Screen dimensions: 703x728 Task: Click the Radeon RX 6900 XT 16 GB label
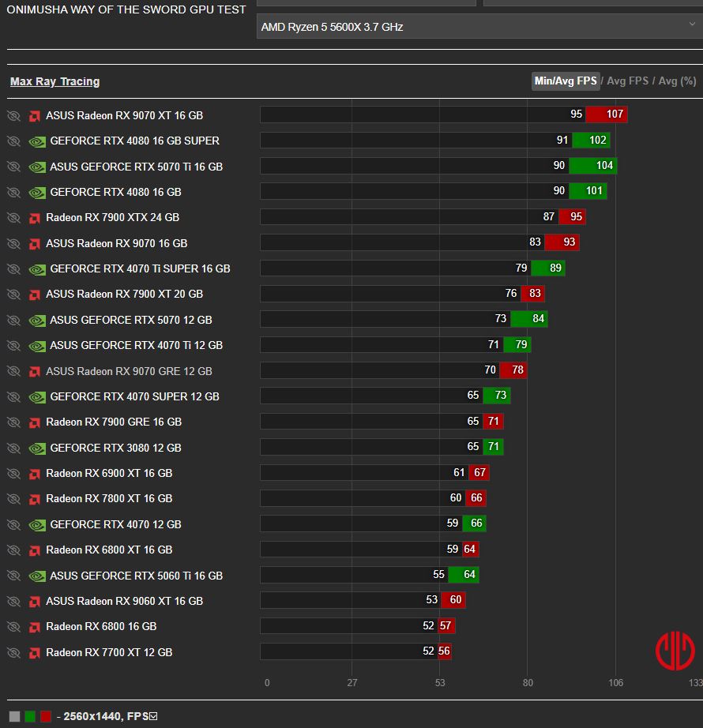click(x=109, y=473)
